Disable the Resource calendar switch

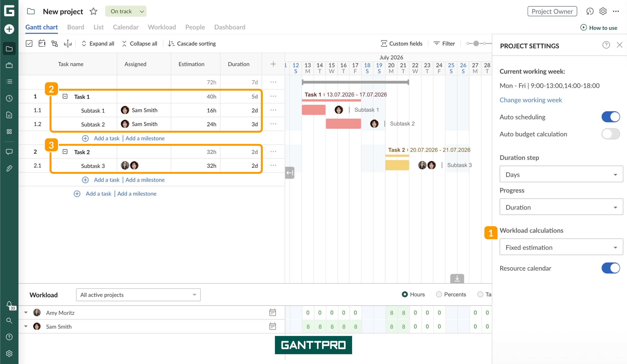click(x=611, y=268)
